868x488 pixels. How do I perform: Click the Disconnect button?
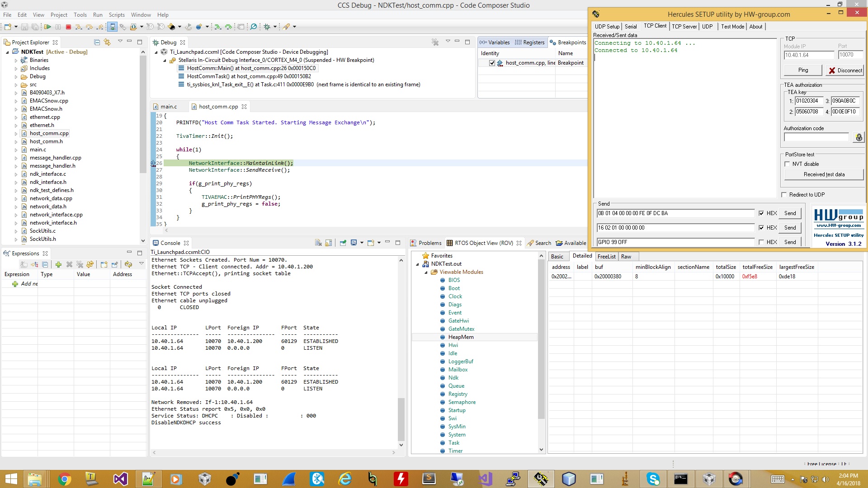[x=845, y=70]
